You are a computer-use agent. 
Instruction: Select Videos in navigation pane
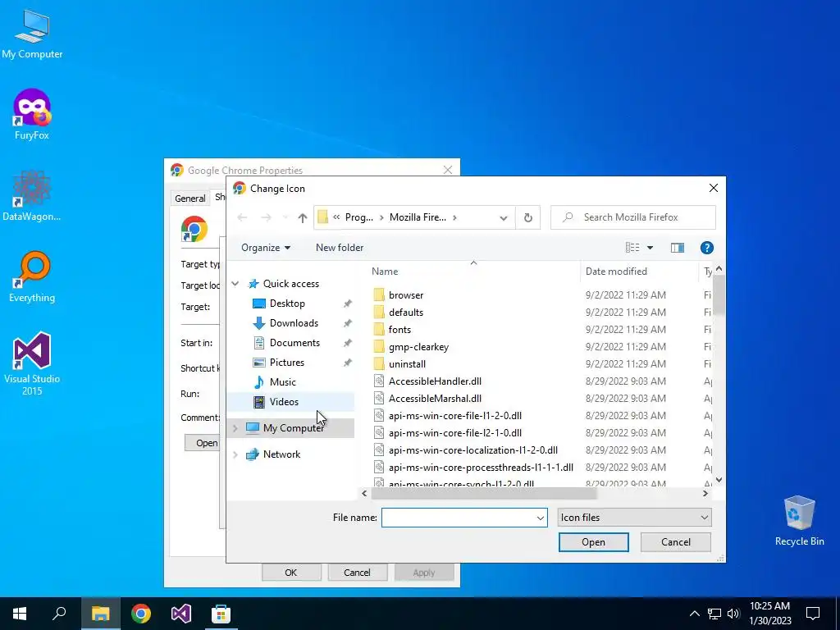click(284, 402)
